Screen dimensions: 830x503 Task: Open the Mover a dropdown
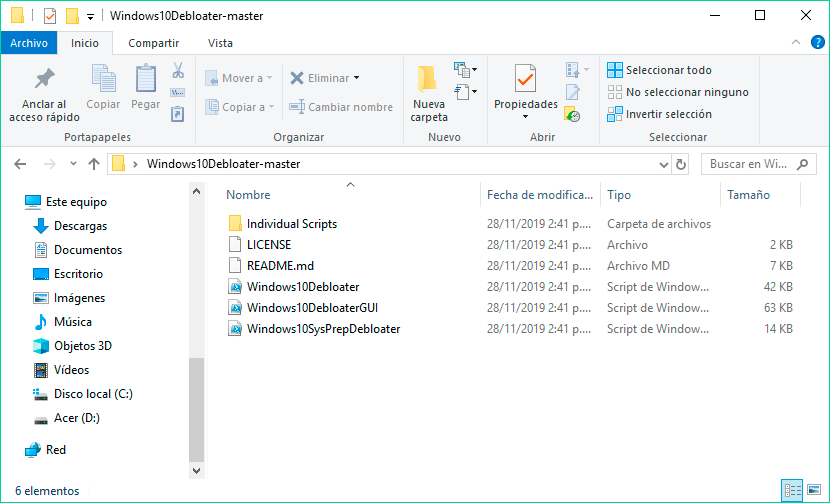[239, 78]
